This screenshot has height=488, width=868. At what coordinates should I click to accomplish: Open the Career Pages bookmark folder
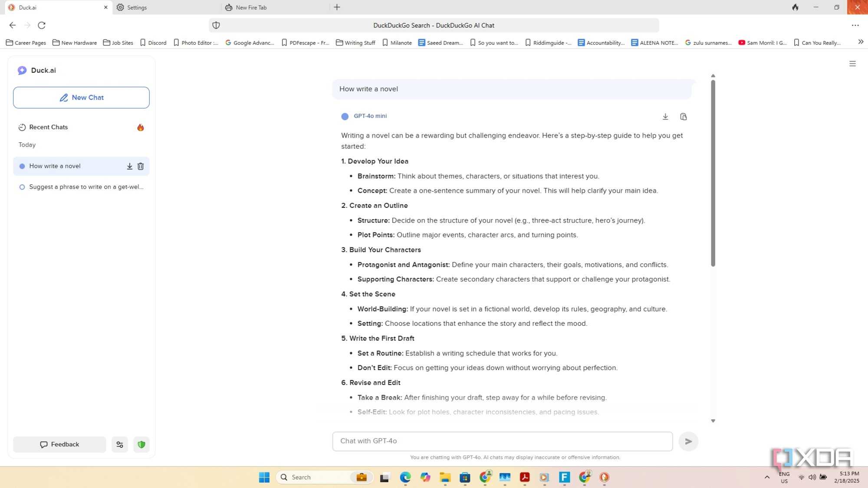click(x=26, y=43)
